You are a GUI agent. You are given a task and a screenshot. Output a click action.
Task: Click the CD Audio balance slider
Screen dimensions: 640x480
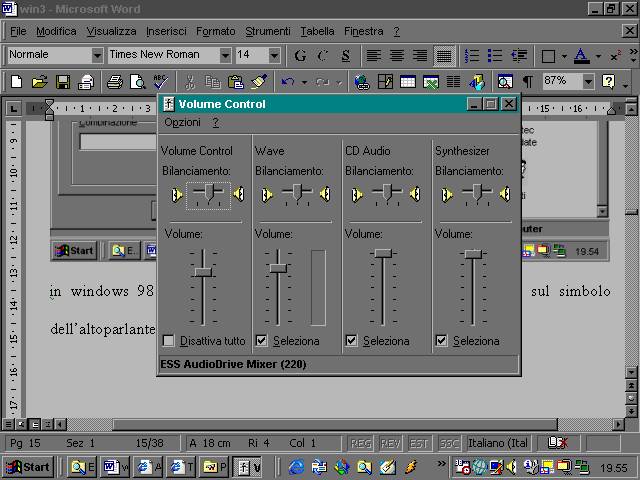pos(387,192)
